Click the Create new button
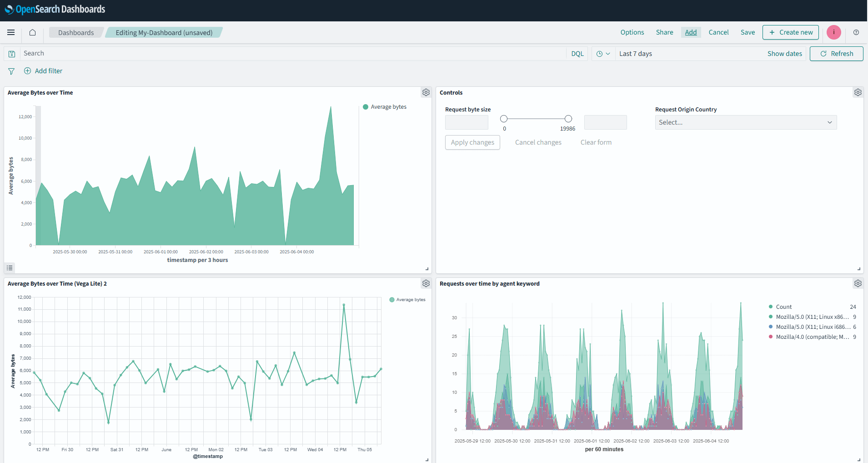 (x=790, y=32)
